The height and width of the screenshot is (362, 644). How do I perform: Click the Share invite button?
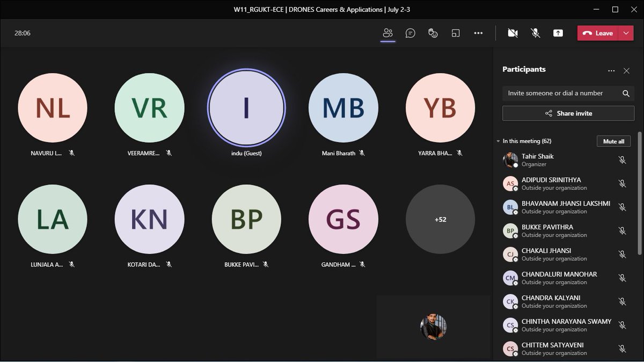568,113
